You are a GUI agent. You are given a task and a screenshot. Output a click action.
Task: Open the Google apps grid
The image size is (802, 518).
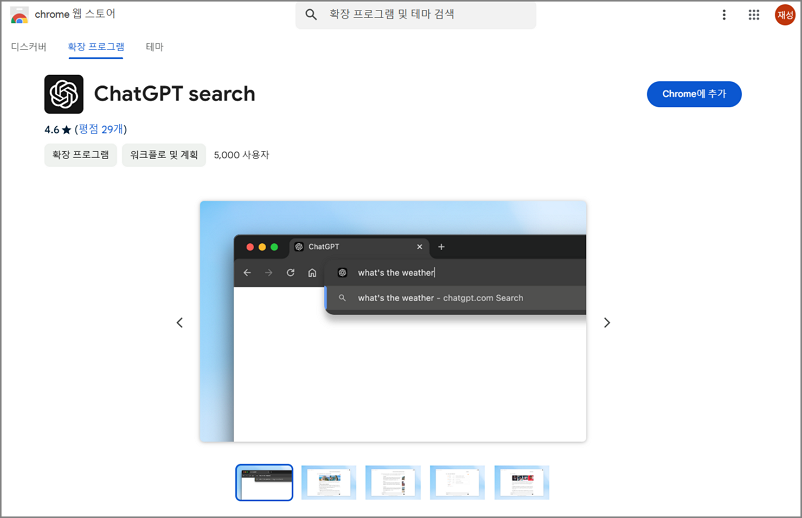[753, 15]
